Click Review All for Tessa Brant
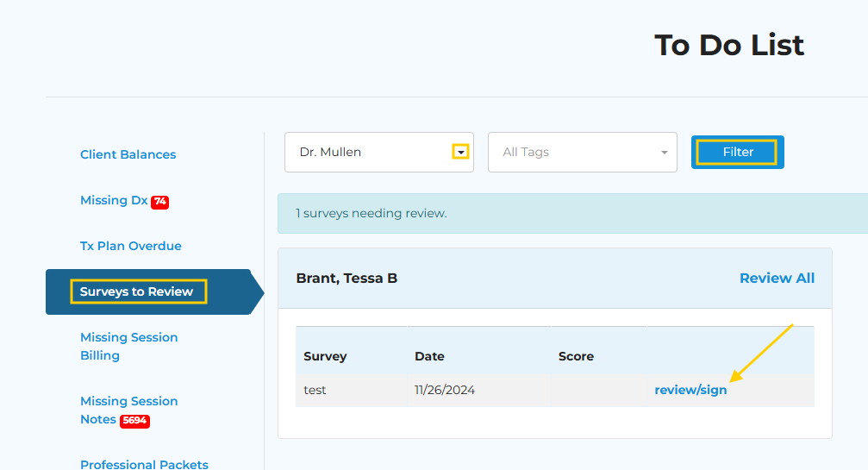The width and height of the screenshot is (868, 470). (777, 278)
